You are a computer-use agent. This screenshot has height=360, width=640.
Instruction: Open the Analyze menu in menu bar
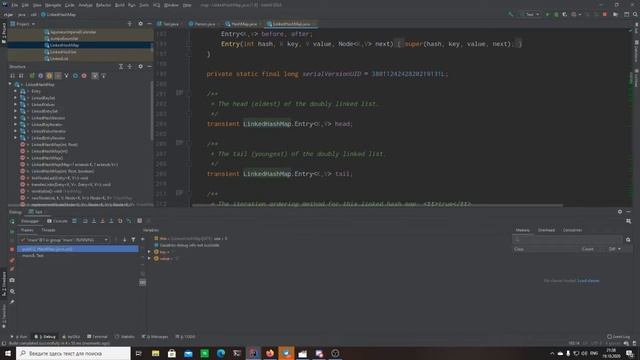pos(85,5)
